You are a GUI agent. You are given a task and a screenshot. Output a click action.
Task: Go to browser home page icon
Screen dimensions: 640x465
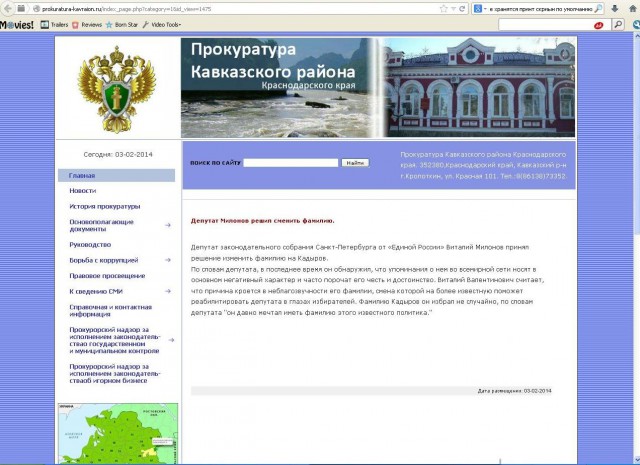click(633, 9)
